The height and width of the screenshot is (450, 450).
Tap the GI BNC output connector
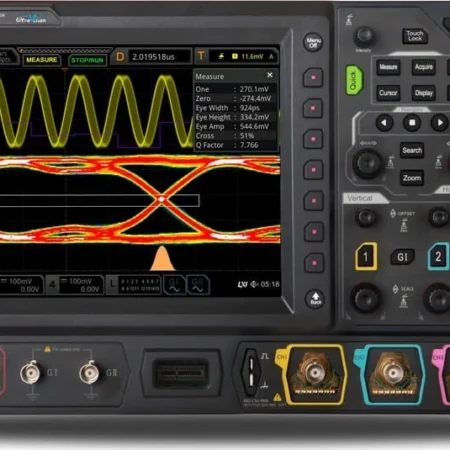31,373
